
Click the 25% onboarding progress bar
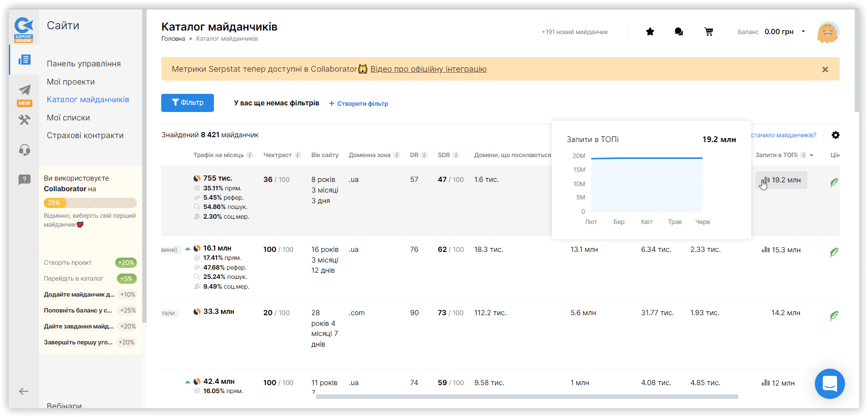(x=90, y=203)
